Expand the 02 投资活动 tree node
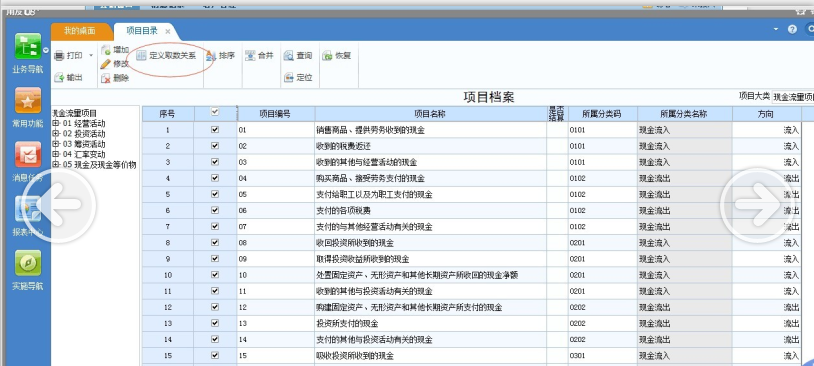 tap(56, 134)
